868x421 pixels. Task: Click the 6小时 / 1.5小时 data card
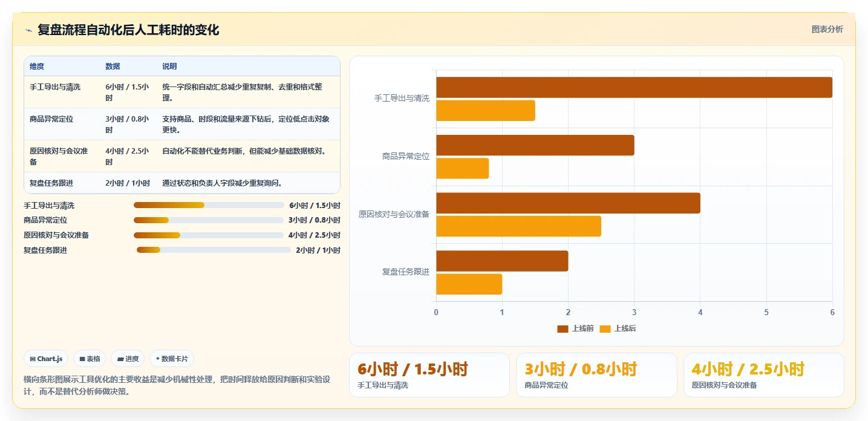pos(429,375)
